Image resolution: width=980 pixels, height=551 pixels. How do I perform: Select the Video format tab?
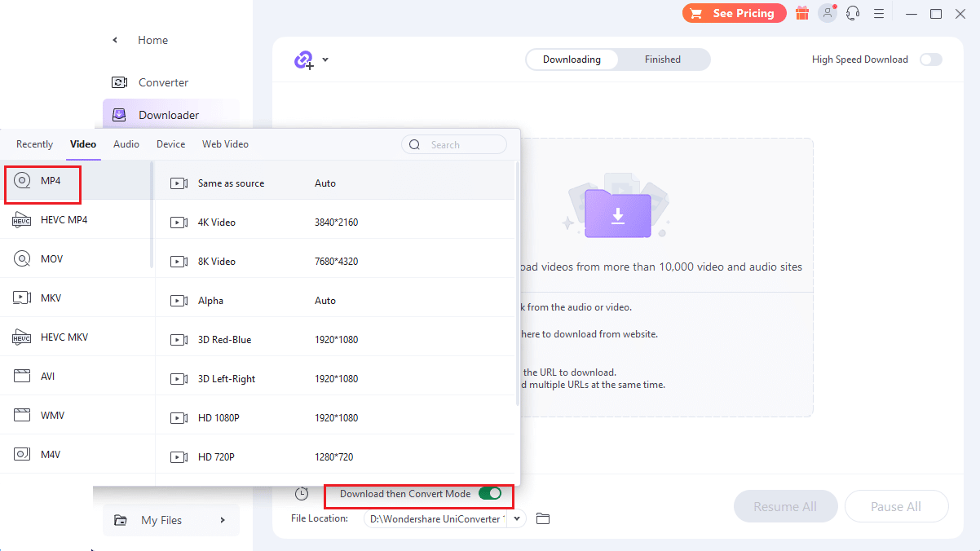click(83, 144)
